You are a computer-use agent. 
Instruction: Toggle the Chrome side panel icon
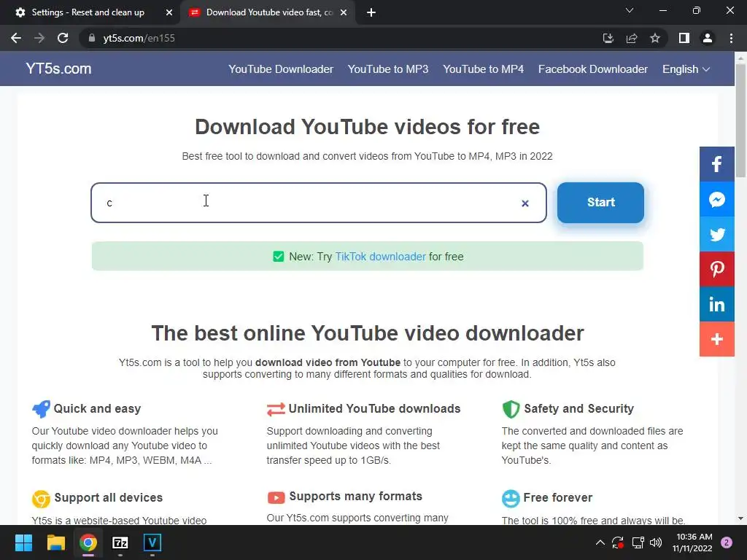[684, 38]
